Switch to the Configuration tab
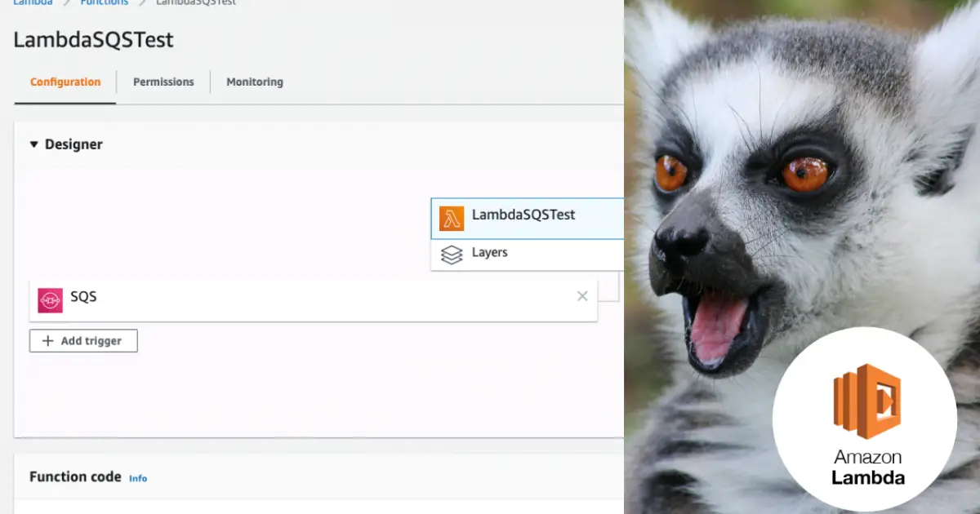This screenshot has height=514, width=980. pyautogui.click(x=65, y=82)
